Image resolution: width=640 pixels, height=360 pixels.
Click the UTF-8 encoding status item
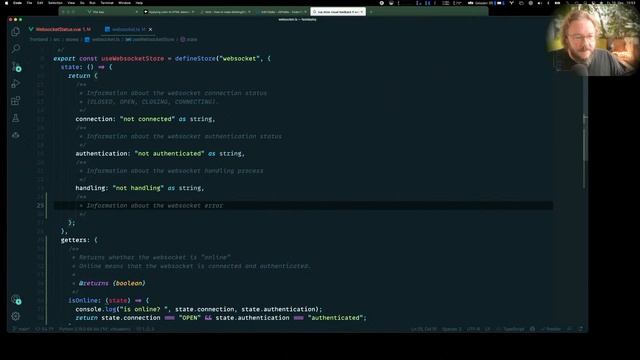click(x=473, y=329)
